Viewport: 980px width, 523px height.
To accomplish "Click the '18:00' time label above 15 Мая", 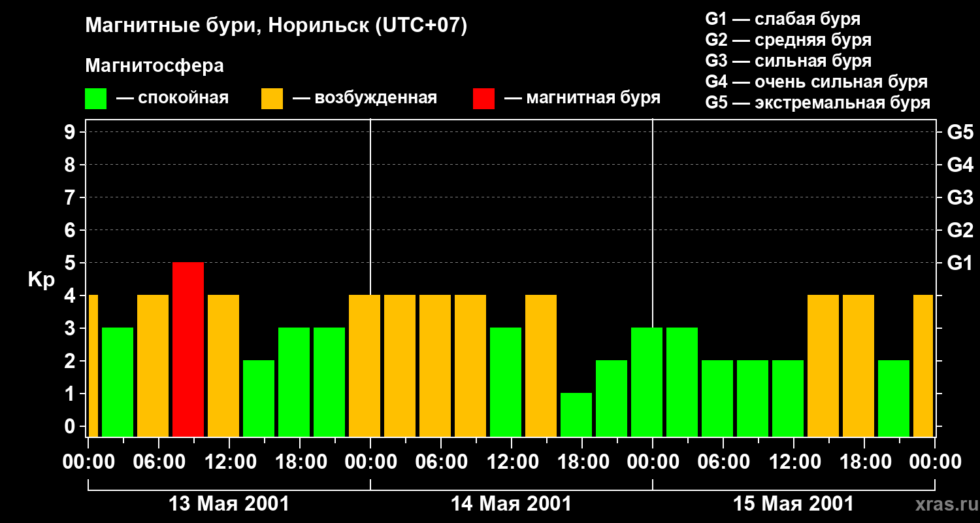I will [x=864, y=462].
